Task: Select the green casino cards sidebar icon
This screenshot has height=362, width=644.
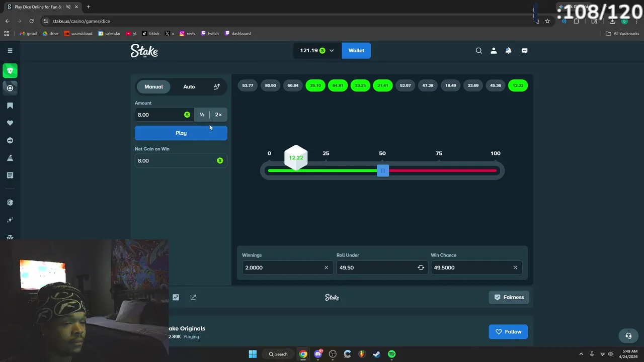Action: (10, 70)
